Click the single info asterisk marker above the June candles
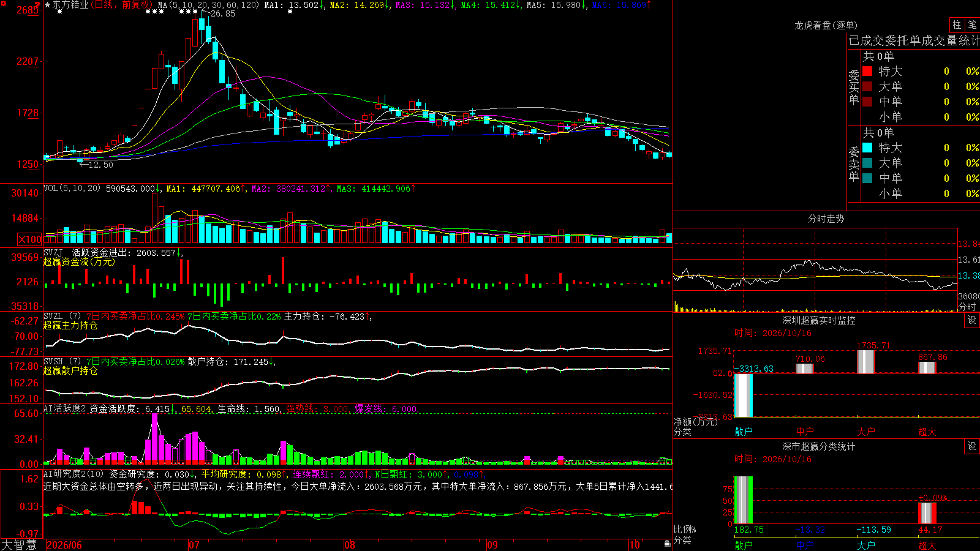Viewport: 980px width, 551px height. tap(59, 12)
